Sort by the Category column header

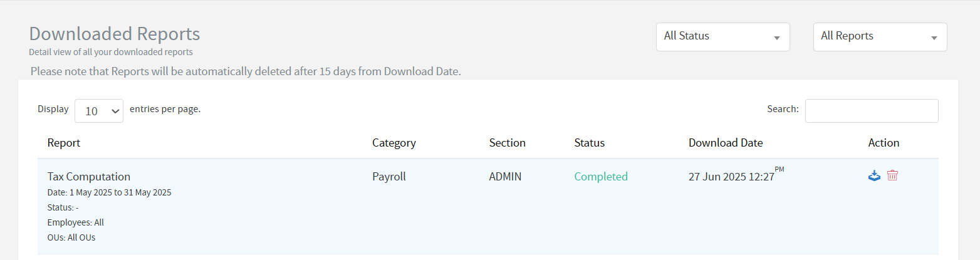pos(394,143)
